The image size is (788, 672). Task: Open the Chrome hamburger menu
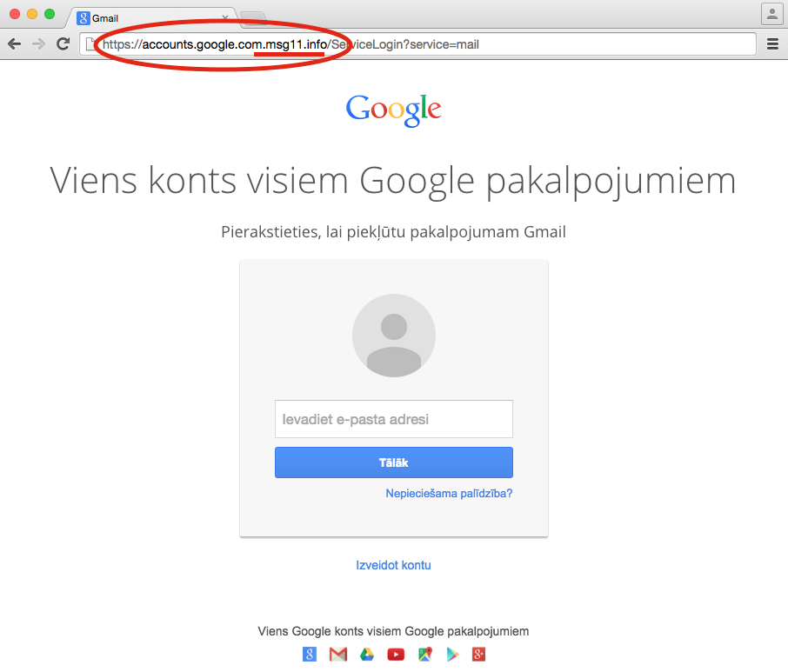[772, 43]
